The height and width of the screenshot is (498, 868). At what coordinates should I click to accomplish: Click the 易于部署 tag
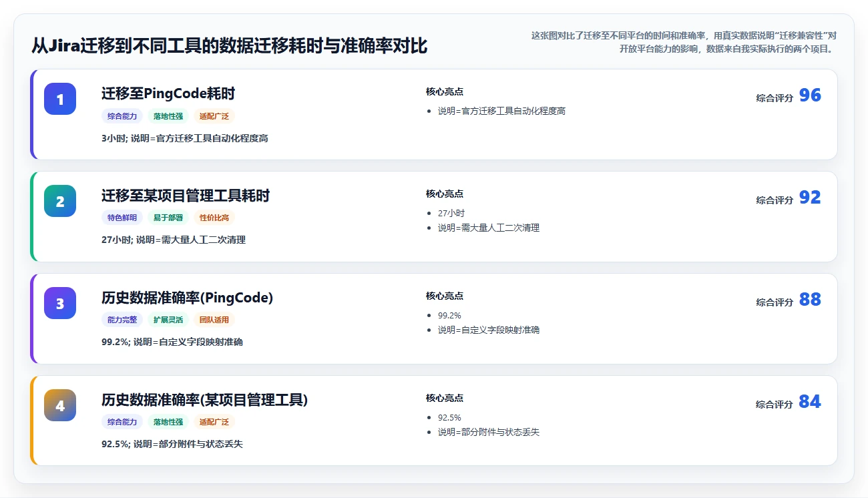168,218
